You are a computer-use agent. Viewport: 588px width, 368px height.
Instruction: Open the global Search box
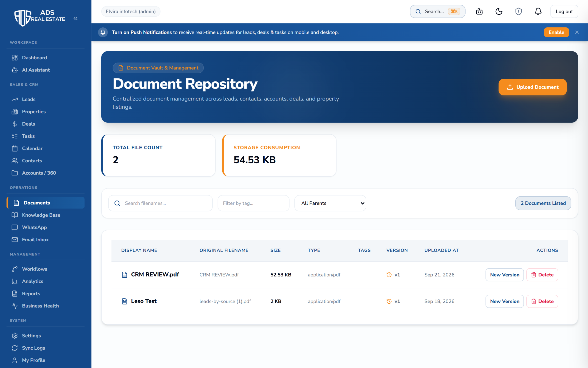(437, 11)
